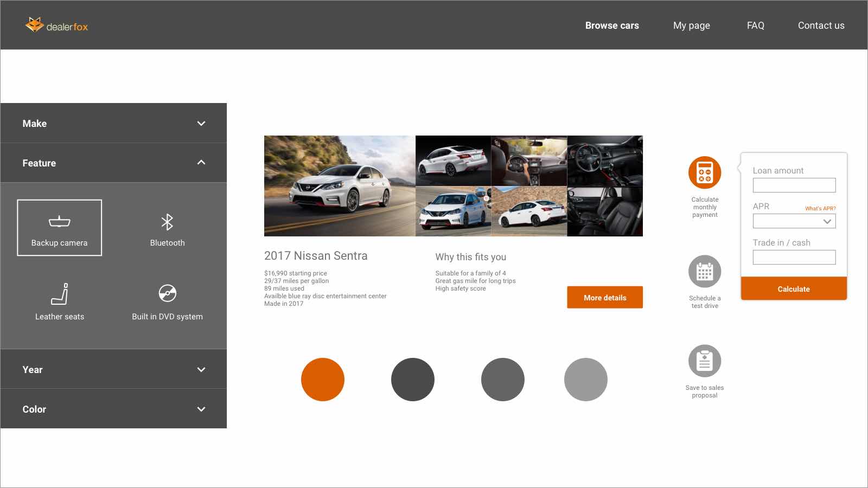Open the monthly payment calculator icon
868x488 pixels.
(x=705, y=172)
